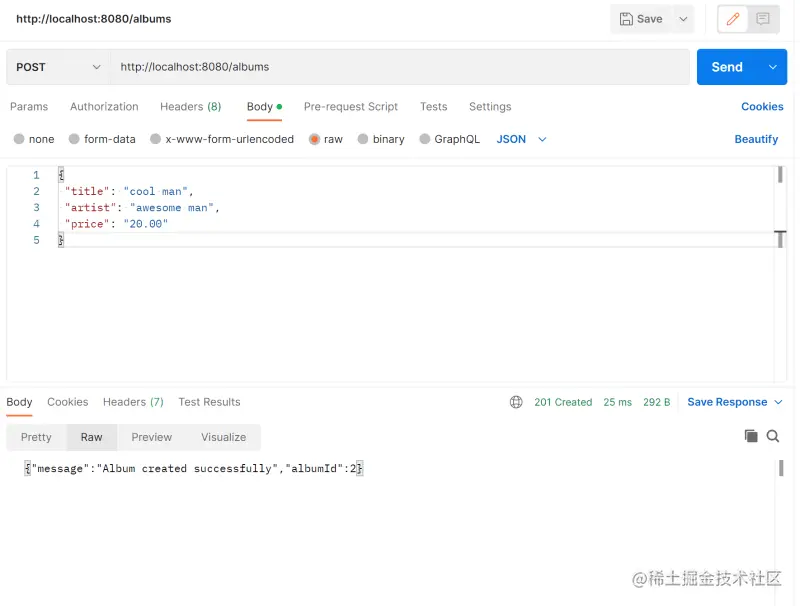800x606 pixels.
Task: Click the "artist" line in the body editor
Action: pyautogui.click(x=142, y=208)
